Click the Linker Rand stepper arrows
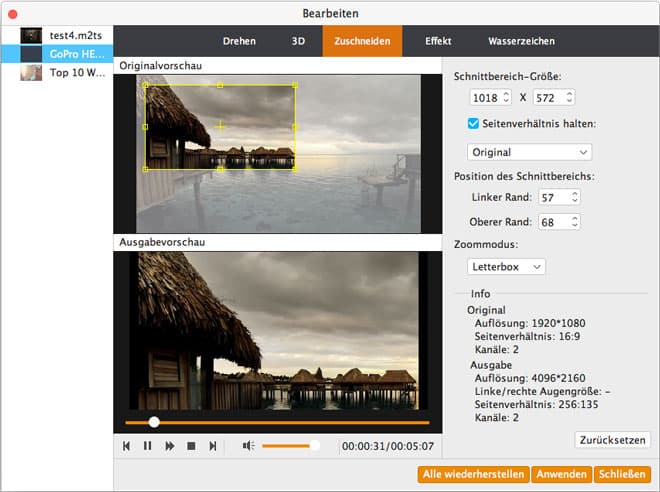This screenshot has height=492, width=660. coord(574,198)
